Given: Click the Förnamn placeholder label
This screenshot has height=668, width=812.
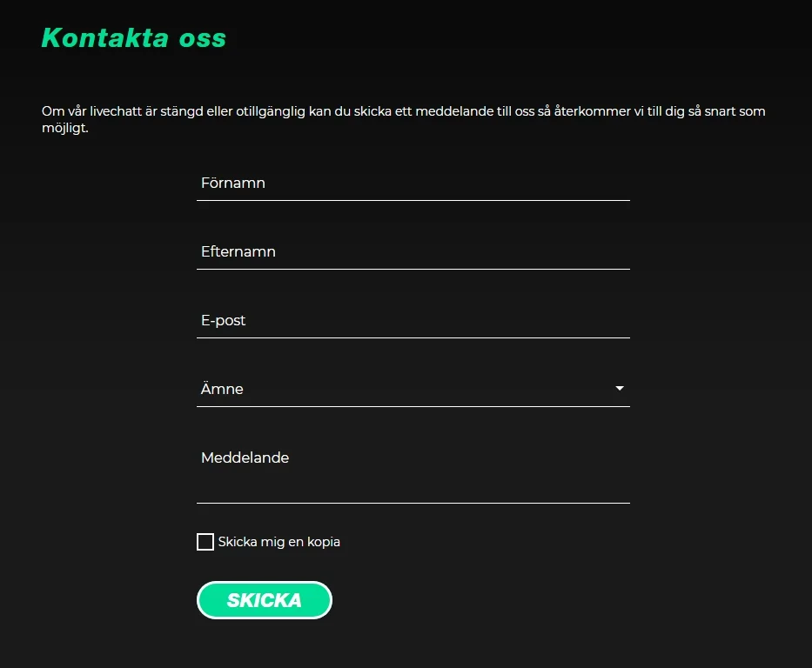Looking at the screenshot, I should coord(233,184).
